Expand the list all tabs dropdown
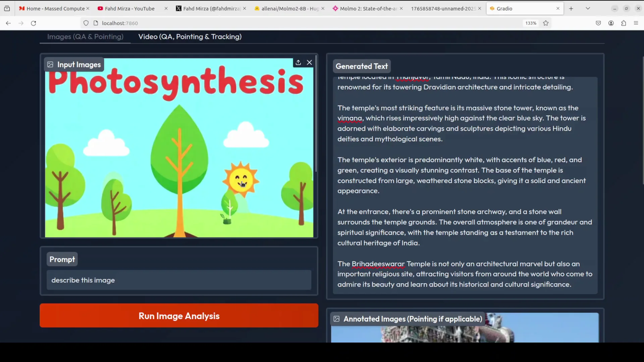 588,8
